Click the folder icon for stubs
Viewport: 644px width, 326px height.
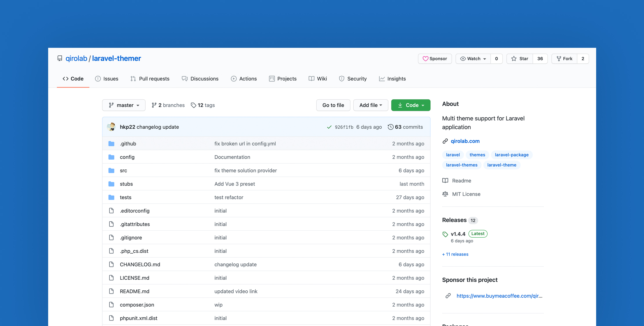pos(111,184)
